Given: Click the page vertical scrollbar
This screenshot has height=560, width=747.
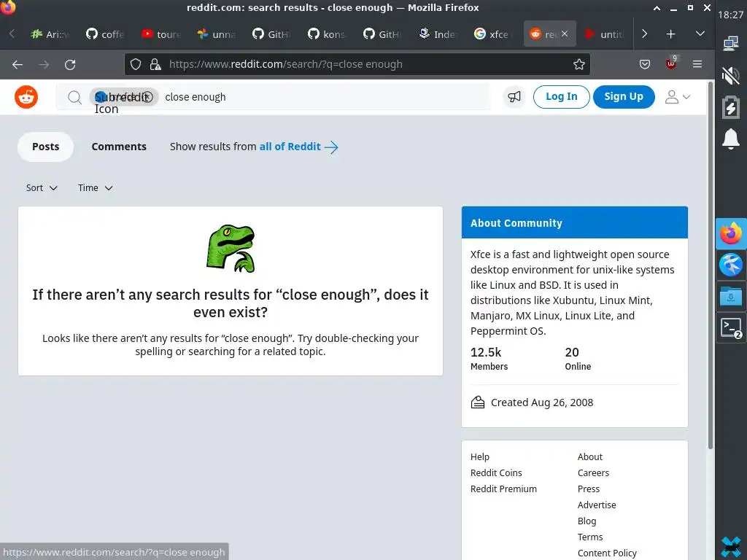Looking at the screenshot, I should coord(711,265).
